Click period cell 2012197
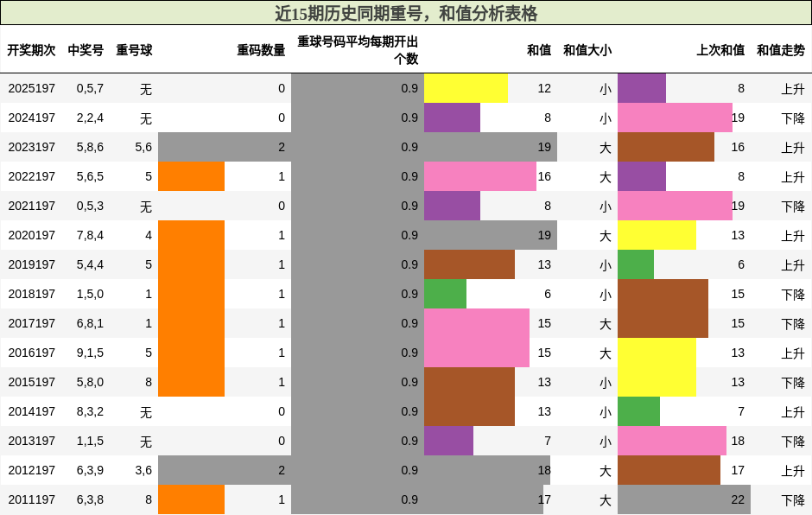 32,470
